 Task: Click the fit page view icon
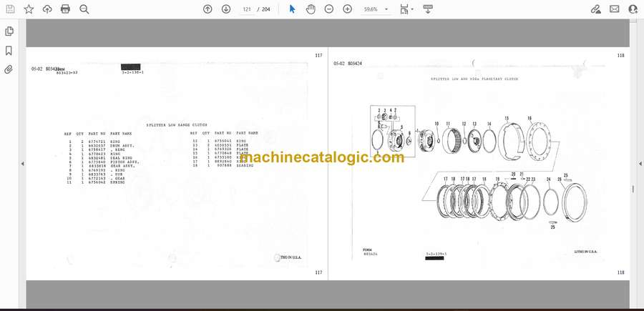click(x=404, y=9)
